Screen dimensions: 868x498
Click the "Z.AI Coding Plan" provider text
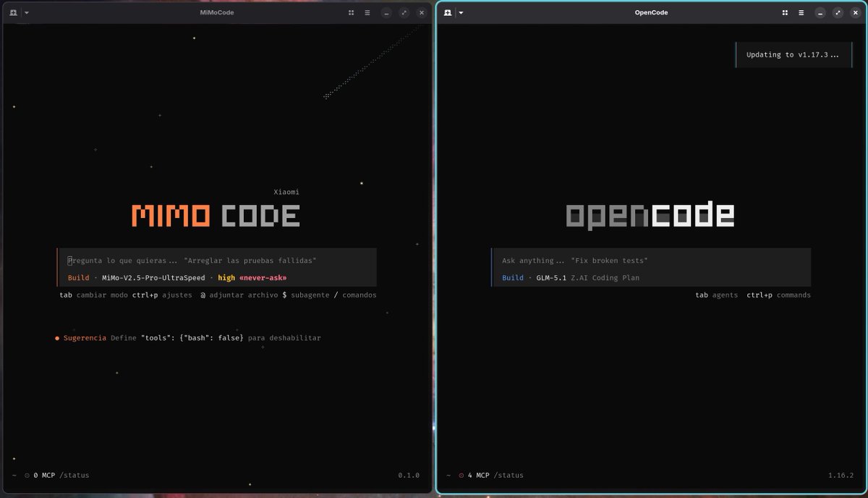pos(605,278)
